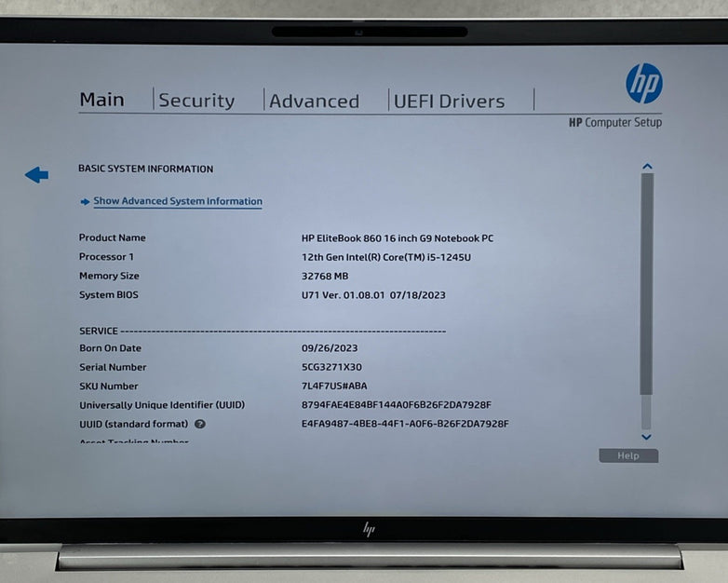
Task: Click the vertical scrollbar thumb
Action: coord(647,284)
